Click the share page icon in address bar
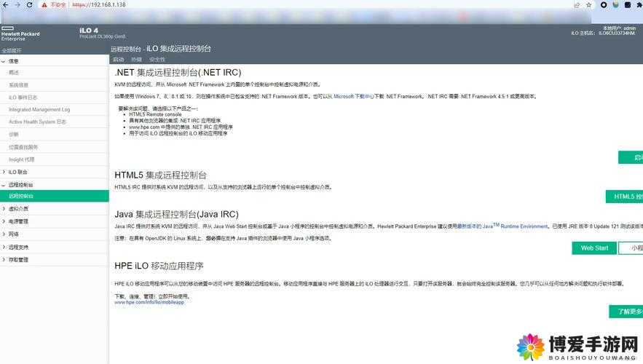The image size is (643, 364). click(x=577, y=5)
